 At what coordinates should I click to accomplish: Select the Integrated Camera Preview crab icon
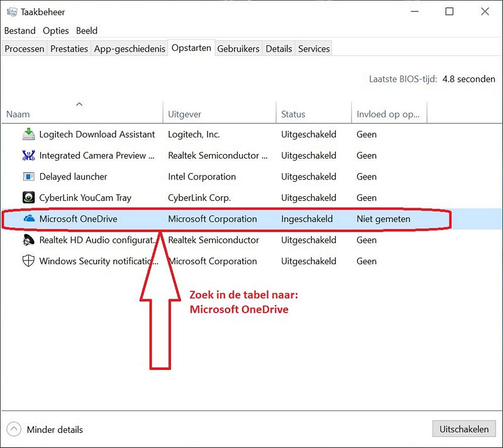coord(28,155)
